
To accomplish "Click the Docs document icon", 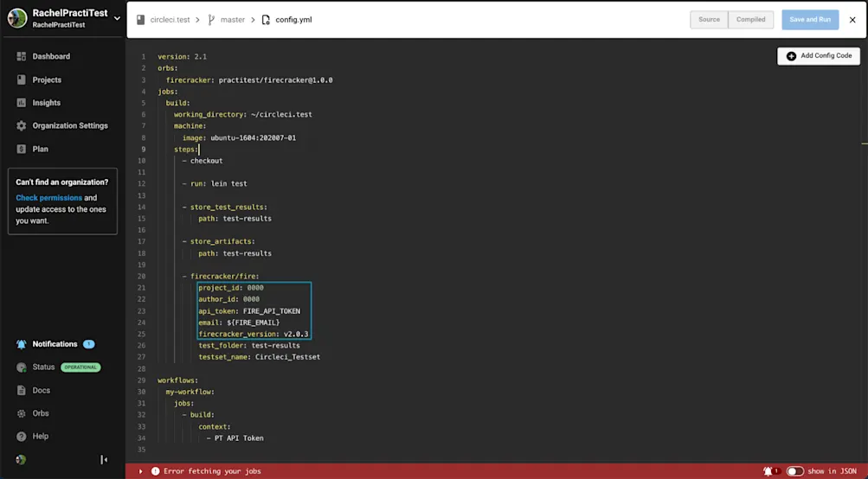I will [x=21, y=391].
